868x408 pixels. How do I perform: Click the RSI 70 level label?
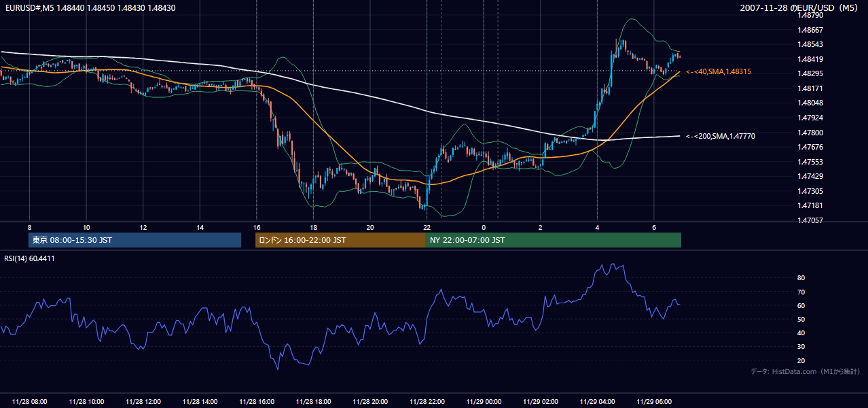tap(801, 292)
